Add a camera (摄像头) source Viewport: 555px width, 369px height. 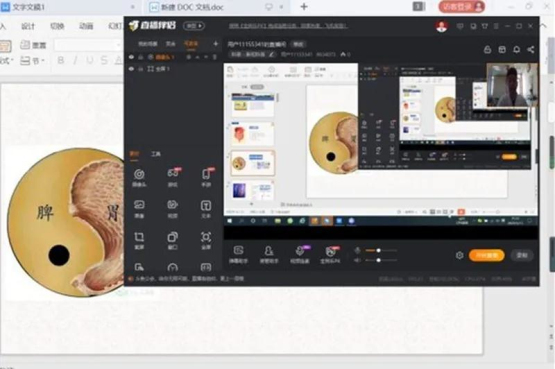tap(139, 178)
